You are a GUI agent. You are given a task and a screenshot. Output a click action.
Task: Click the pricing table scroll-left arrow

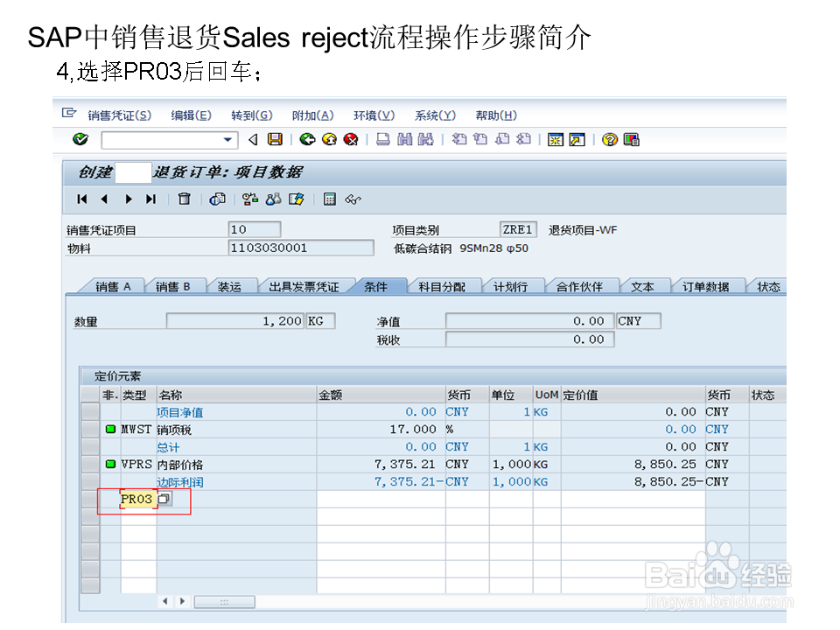[165, 601]
